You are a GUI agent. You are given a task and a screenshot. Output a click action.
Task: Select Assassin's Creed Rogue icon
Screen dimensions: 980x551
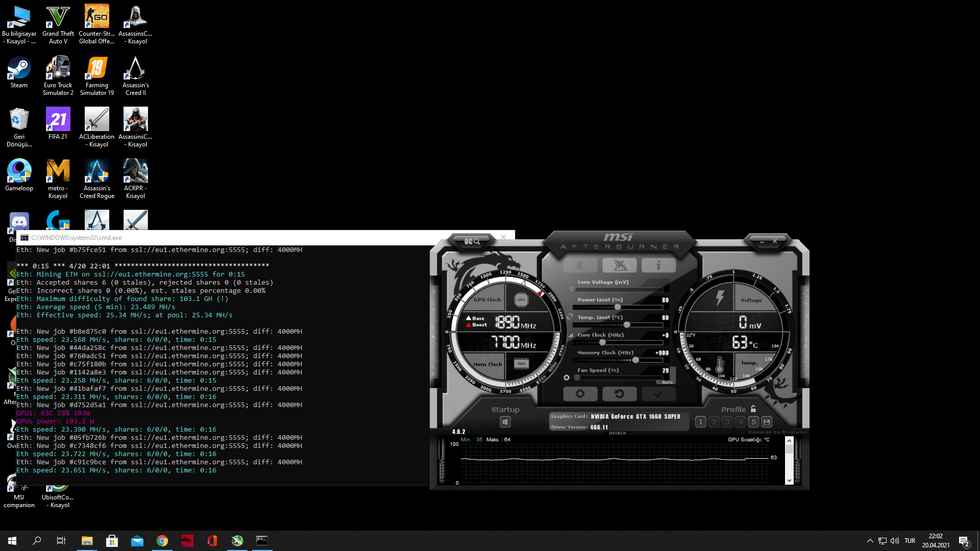pyautogui.click(x=96, y=179)
